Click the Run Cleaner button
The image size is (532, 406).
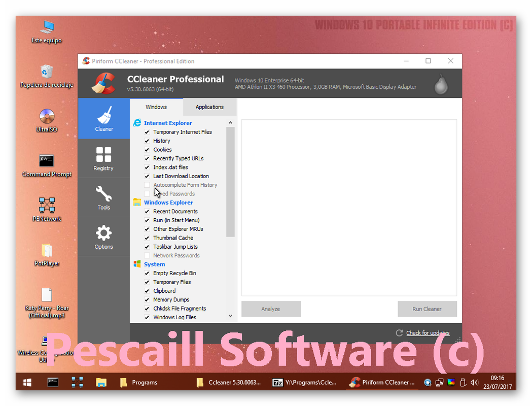(x=427, y=309)
